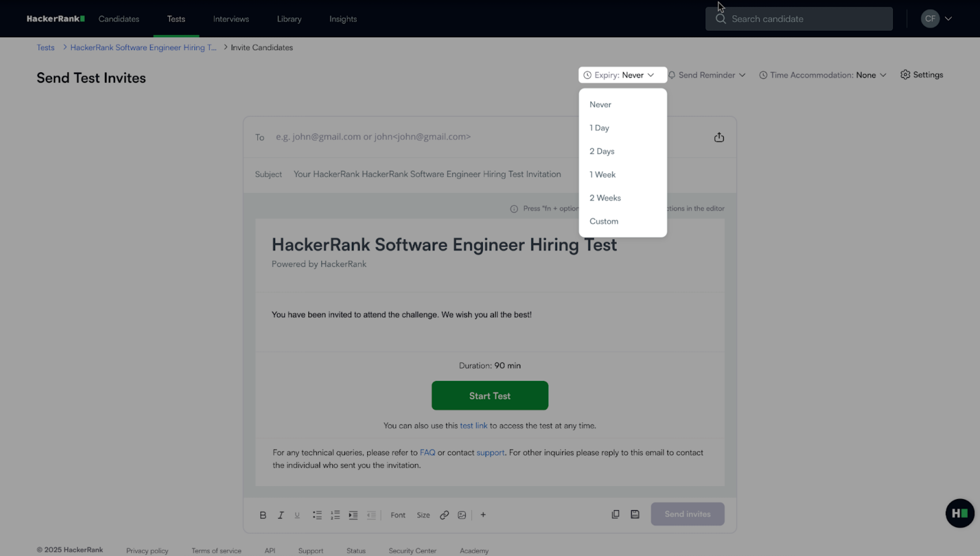The image size is (980, 556).
Task: Toggle italic formatting in editor toolbar
Action: [x=281, y=515]
